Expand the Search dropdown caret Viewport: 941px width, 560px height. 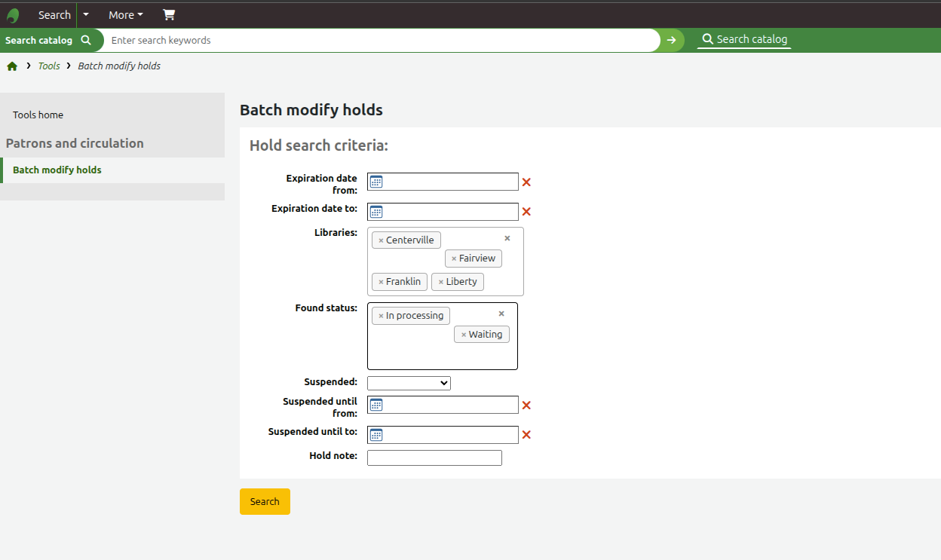(86, 15)
